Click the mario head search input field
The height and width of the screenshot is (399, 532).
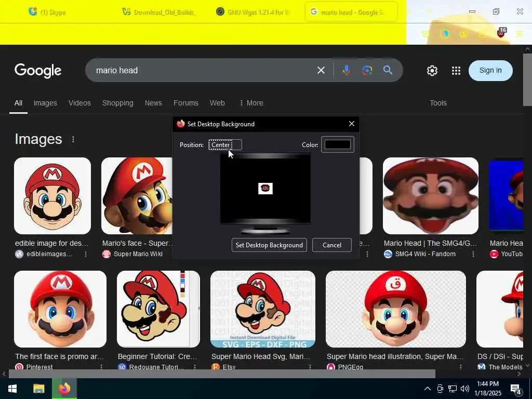[204, 70]
